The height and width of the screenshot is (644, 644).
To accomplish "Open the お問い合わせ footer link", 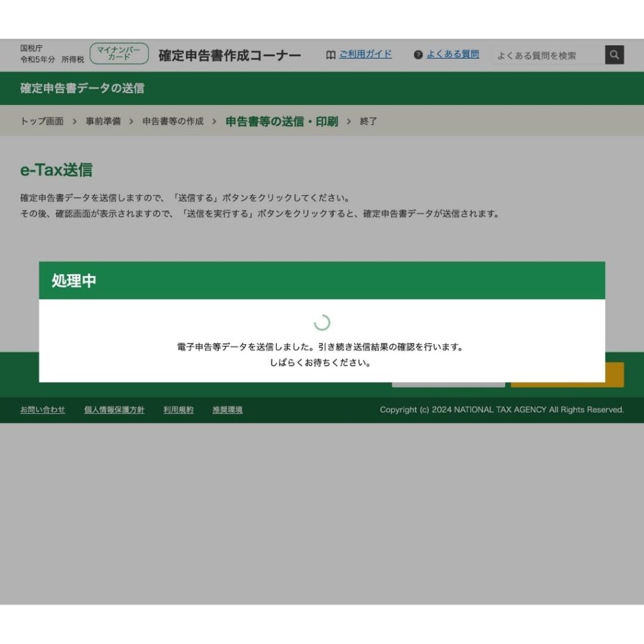I will [x=43, y=409].
